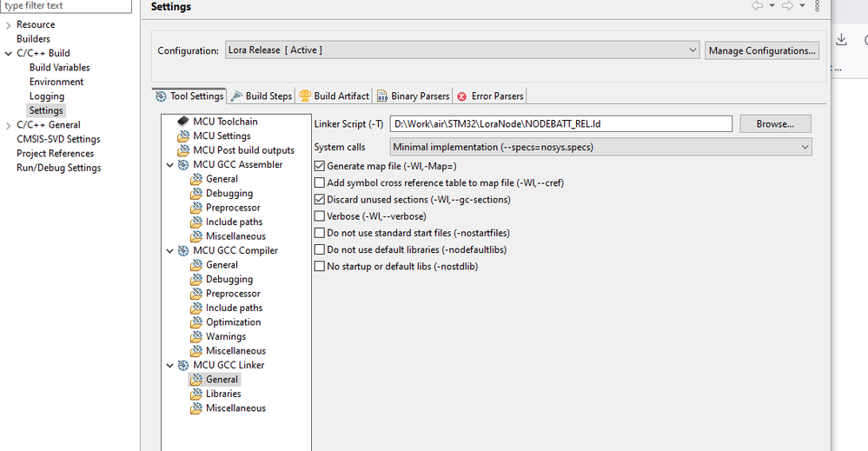The width and height of the screenshot is (868, 451).
Task: Click the MCU Settings wrench icon
Action: [x=182, y=136]
